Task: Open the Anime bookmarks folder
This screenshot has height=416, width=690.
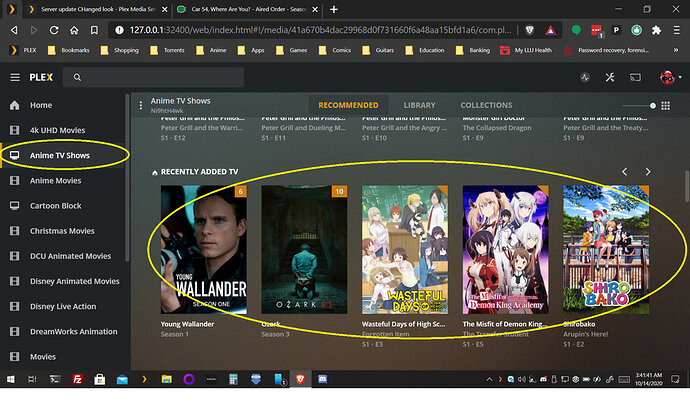Action: point(211,50)
